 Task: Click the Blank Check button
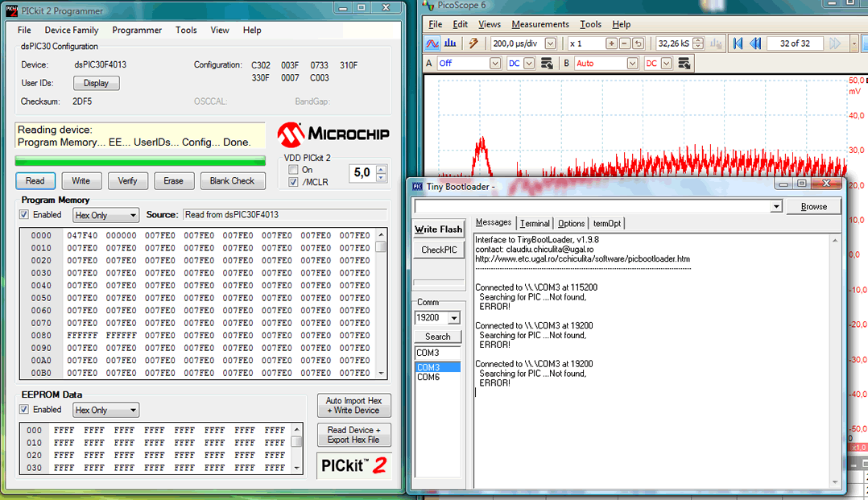[233, 181]
